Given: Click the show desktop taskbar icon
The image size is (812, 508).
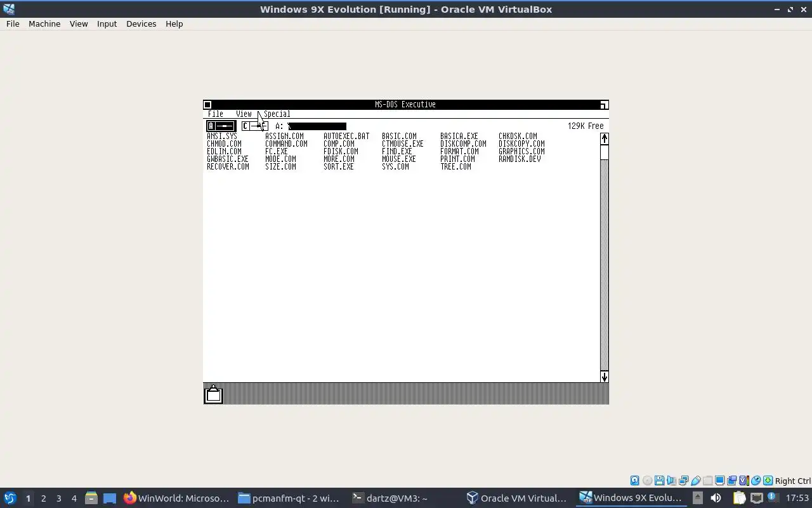Looking at the screenshot, I should pyautogui.click(x=110, y=498).
